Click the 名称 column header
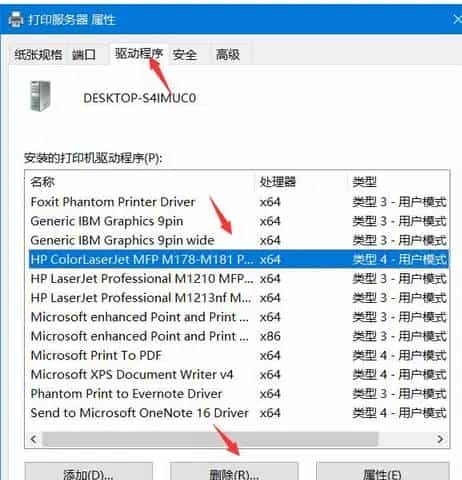Image resolution: width=462 pixels, height=480 pixels. click(140, 182)
